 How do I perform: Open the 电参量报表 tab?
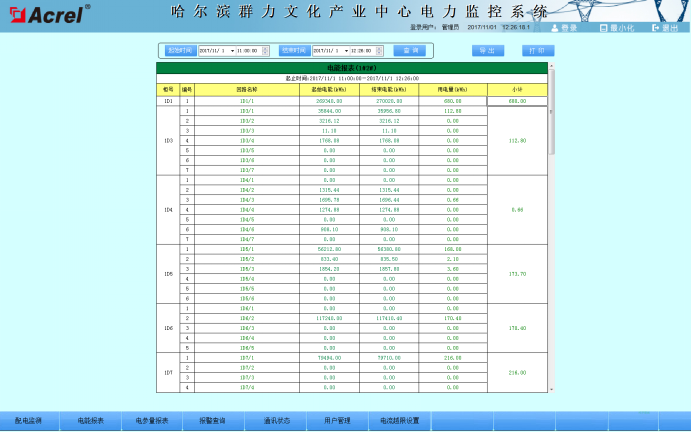(x=152, y=421)
